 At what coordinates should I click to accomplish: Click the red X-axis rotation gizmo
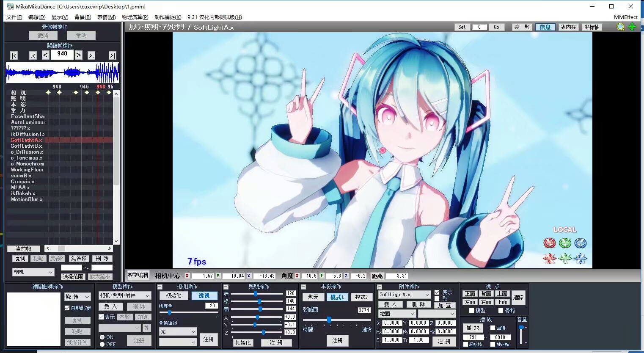[550, 243]
